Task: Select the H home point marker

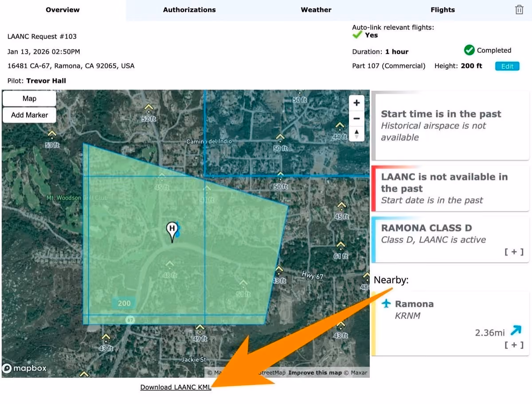Action: point(172,231)
